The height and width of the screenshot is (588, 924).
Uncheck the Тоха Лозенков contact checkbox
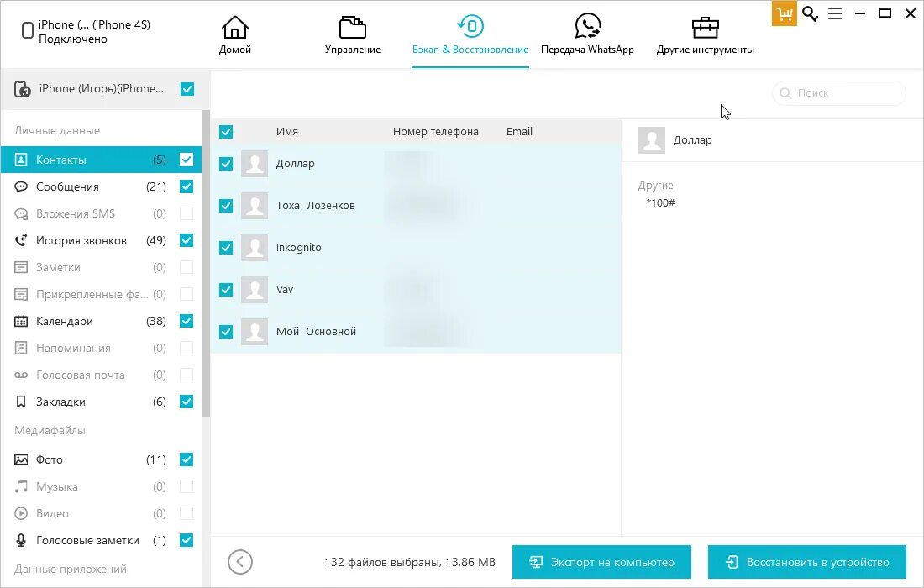click(226, 206)
